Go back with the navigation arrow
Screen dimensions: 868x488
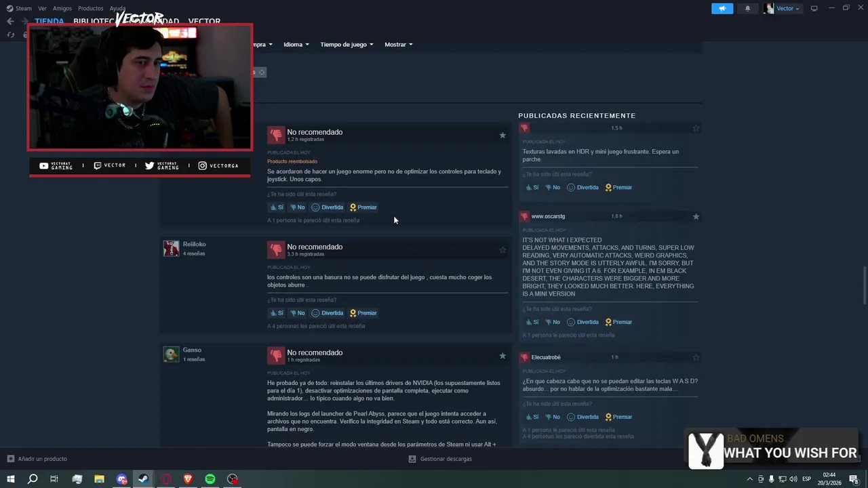point(10,21)
